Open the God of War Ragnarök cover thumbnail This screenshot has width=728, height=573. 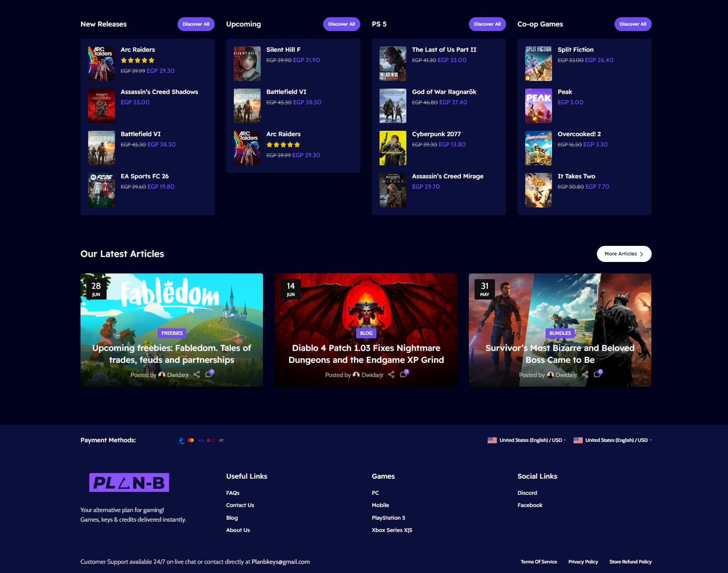click(x=393, y=106)
